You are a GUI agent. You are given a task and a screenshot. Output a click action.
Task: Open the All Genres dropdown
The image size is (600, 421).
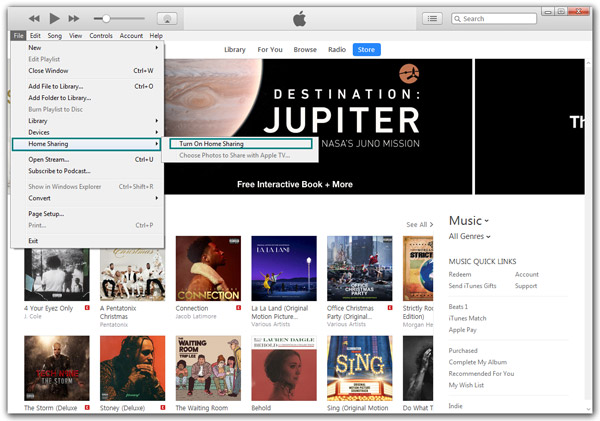point(470,236)
